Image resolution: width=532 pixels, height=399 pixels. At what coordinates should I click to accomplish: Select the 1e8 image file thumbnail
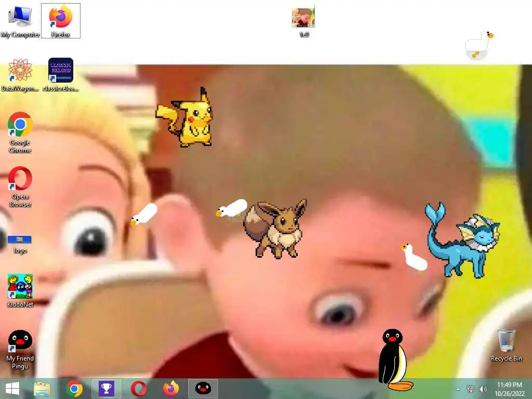[x=303, y=21]
